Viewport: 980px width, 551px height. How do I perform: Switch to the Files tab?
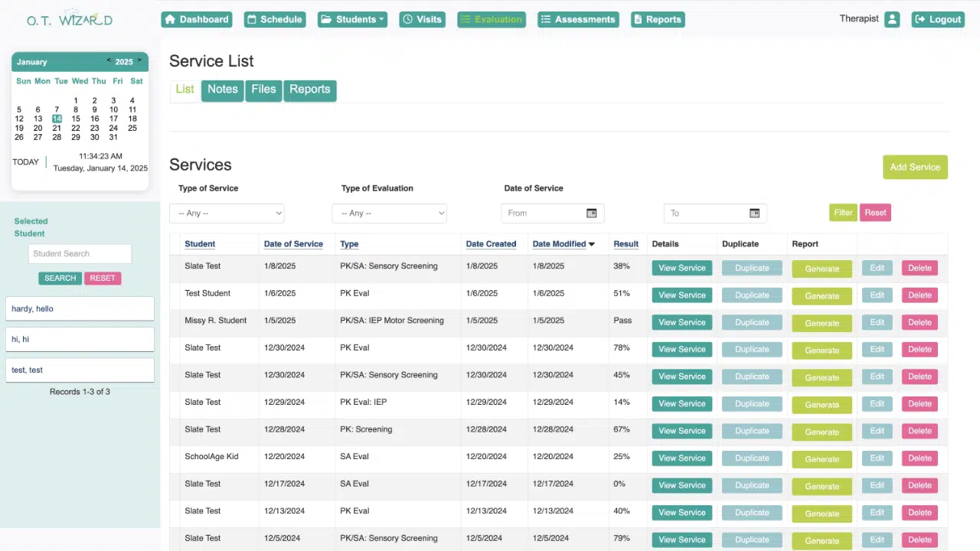[x=263, y=90]
